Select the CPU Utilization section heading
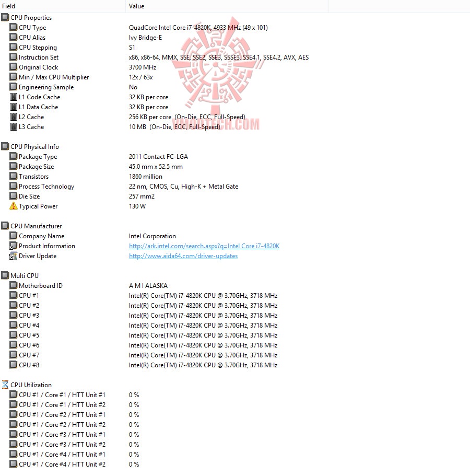The image size is (470, 476). (31, 385)
